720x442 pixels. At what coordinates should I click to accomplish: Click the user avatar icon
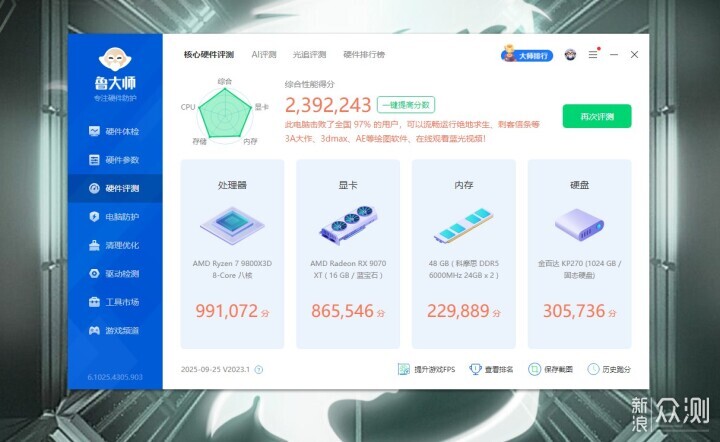click(570, 55)
